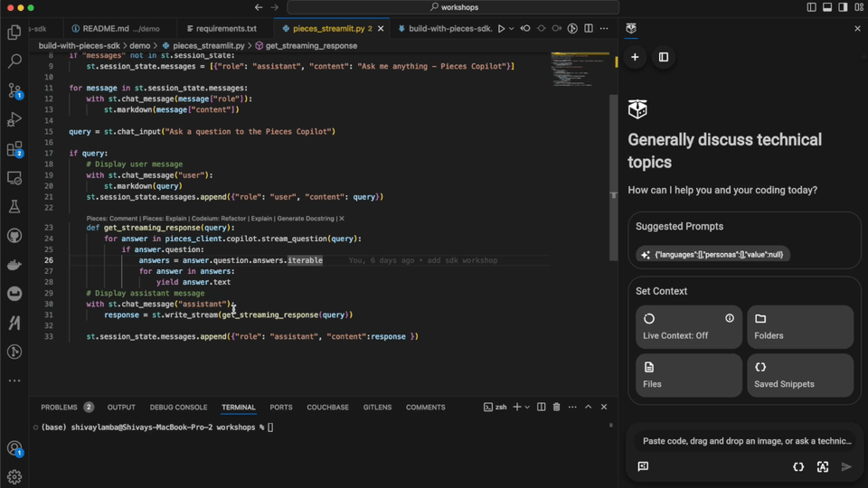Viewport: 868px width, 488px height.
Task: Add Folders as context
Action: tap(800, 327)
